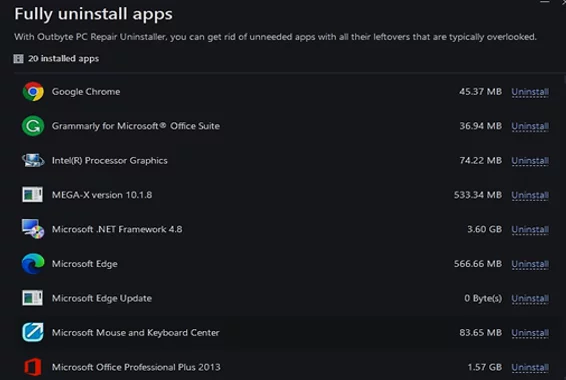Click the 45.37 MB size value

[x=480, y=91]
